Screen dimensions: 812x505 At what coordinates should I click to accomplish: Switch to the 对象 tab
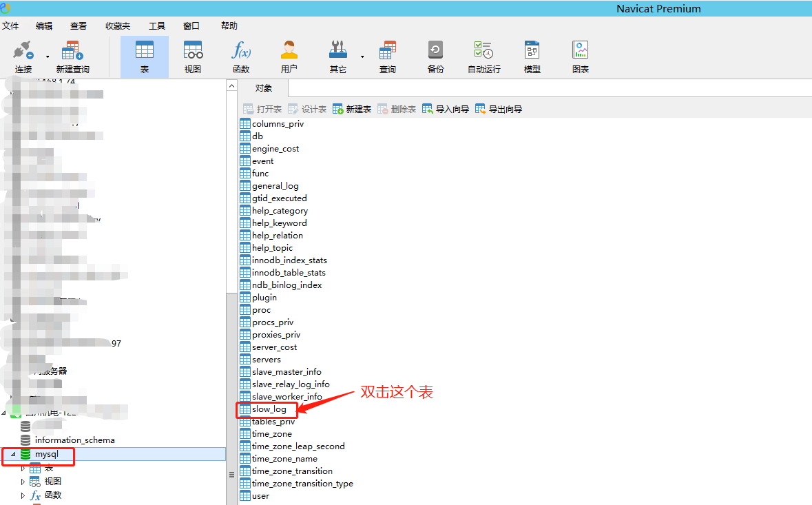coord(264,88)
